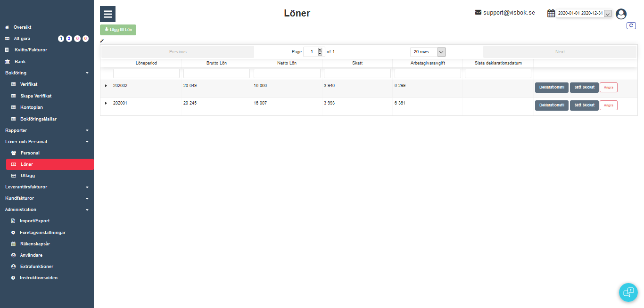The height and width of the screenshot is (308, 644).
Task: Increment the page number stepper
Action: (320, 50)
